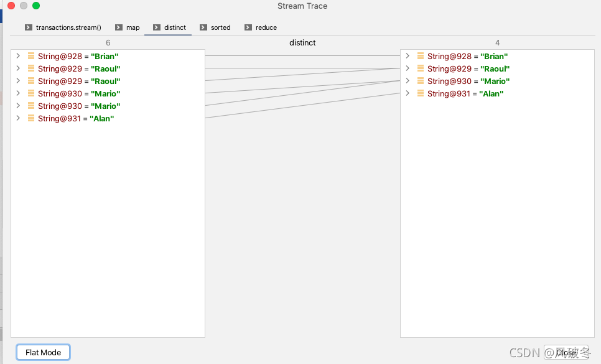Click the sorted operation icon
This screenshot has height=364, width=601.
tap(202, 27)
